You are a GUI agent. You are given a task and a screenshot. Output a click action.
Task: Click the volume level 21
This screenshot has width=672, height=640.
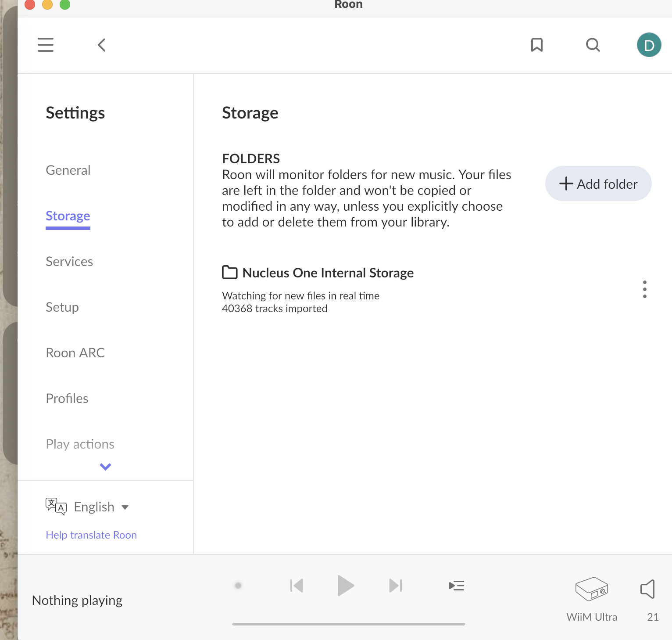(653, 617)
